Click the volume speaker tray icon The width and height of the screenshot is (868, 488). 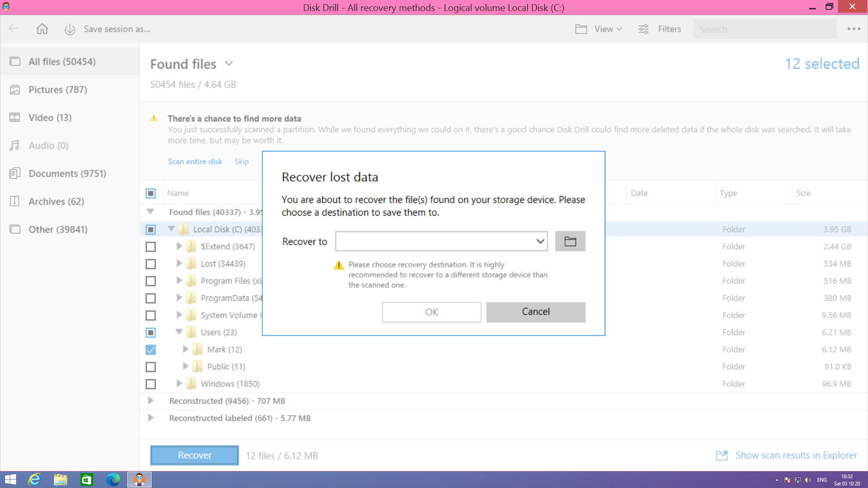(x=808, y=480)
